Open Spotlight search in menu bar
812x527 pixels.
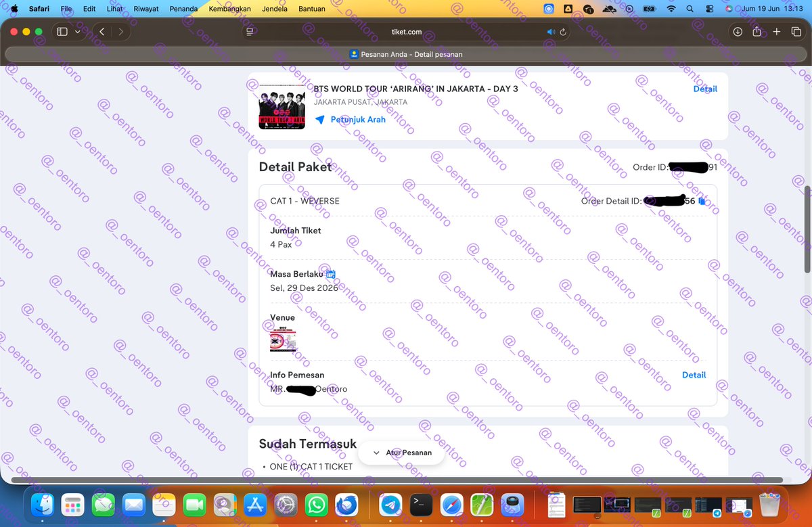[x=690, y=9]
